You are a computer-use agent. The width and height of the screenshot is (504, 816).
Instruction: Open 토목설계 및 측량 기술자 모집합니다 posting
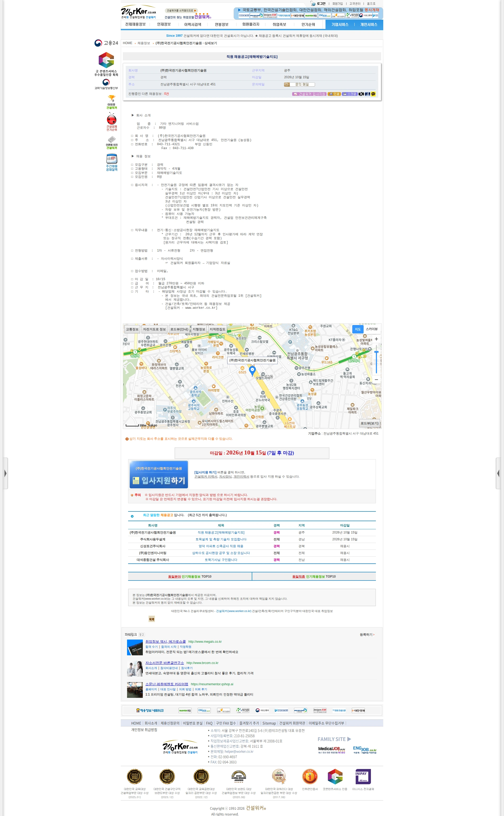[221, 539]
